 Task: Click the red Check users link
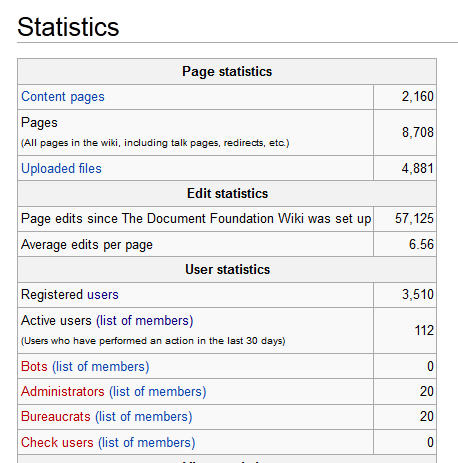(x=57, y=442)
